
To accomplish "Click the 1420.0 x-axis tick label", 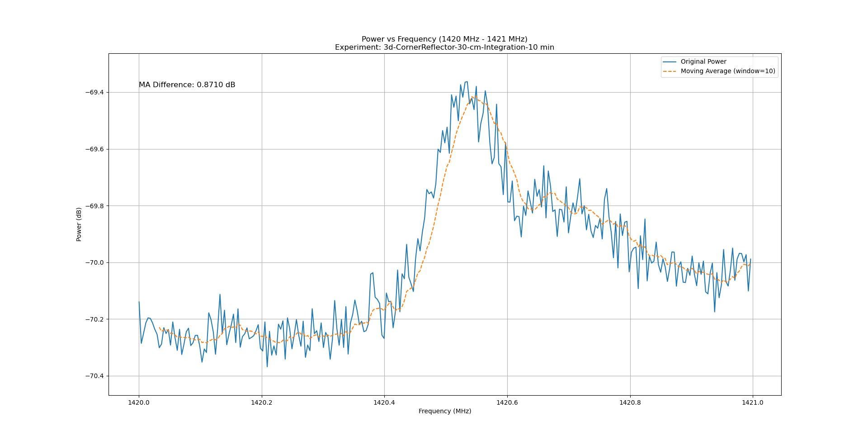I will pyautogui.click(x=139, y=402).
